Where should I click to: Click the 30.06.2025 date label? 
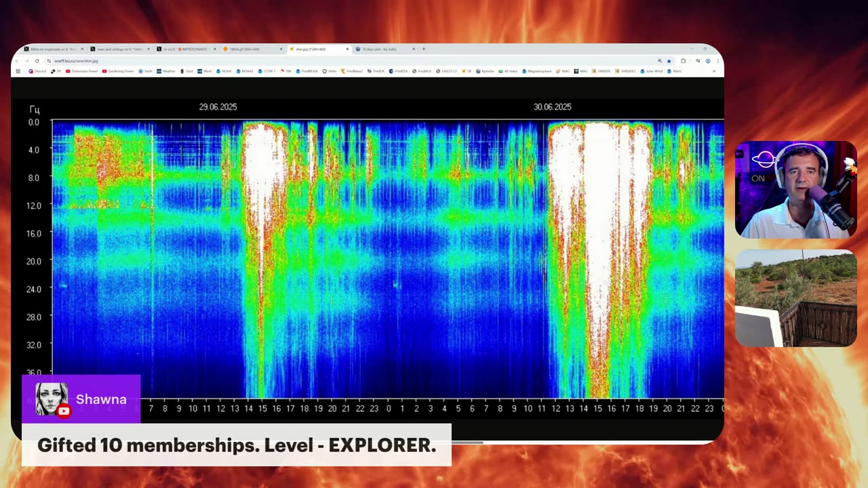click(552, 107)
